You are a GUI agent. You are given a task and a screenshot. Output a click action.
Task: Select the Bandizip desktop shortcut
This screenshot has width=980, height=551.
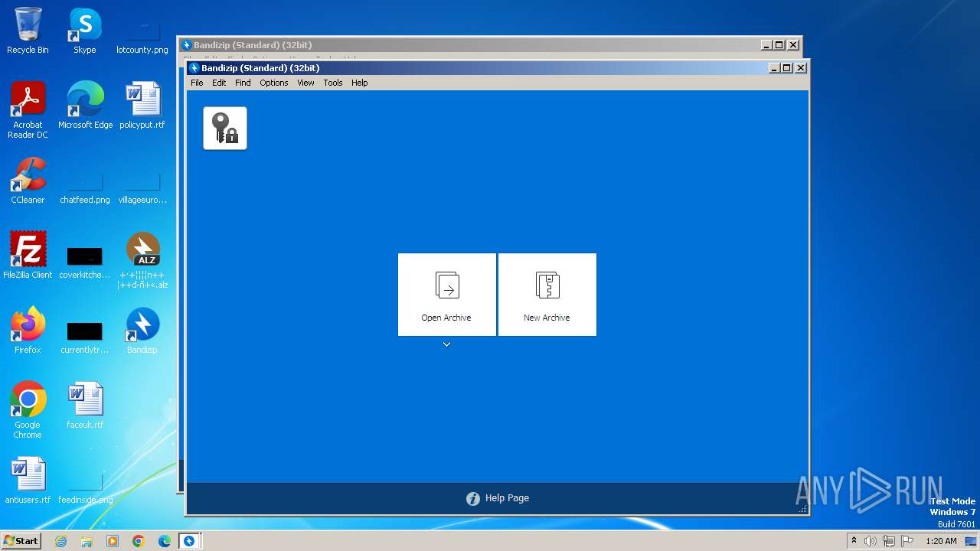142,331
